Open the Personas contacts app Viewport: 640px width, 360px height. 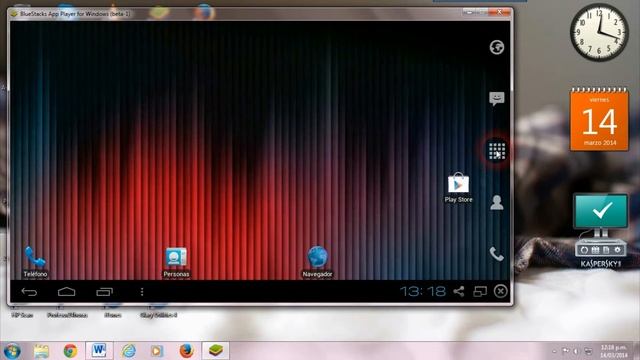(x=176, y=262)
